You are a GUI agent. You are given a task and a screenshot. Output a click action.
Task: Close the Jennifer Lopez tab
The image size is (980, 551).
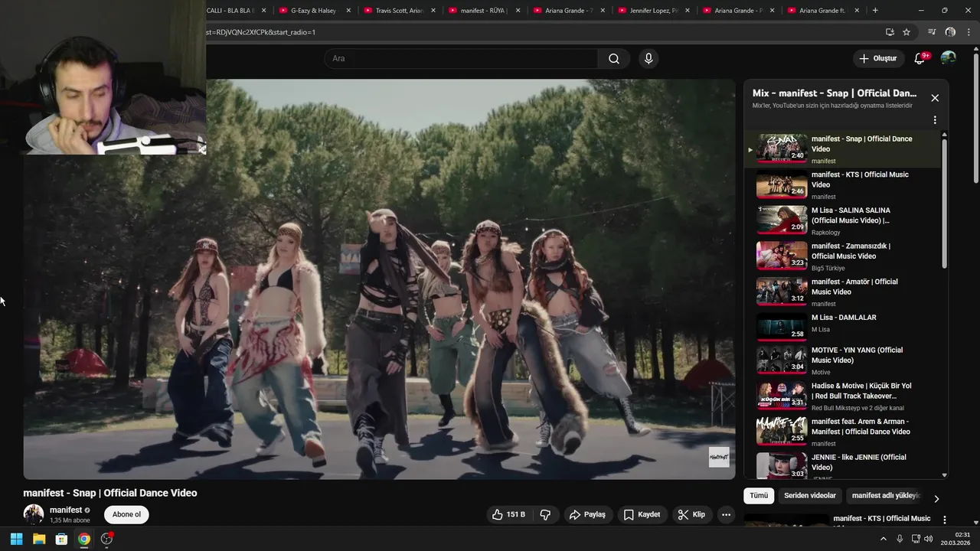pos(687,11)
